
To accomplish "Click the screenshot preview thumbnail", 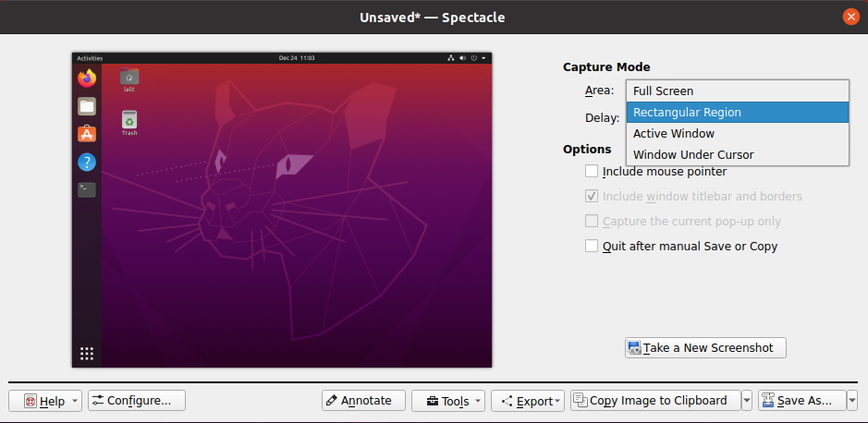I will tap(282, 210).
